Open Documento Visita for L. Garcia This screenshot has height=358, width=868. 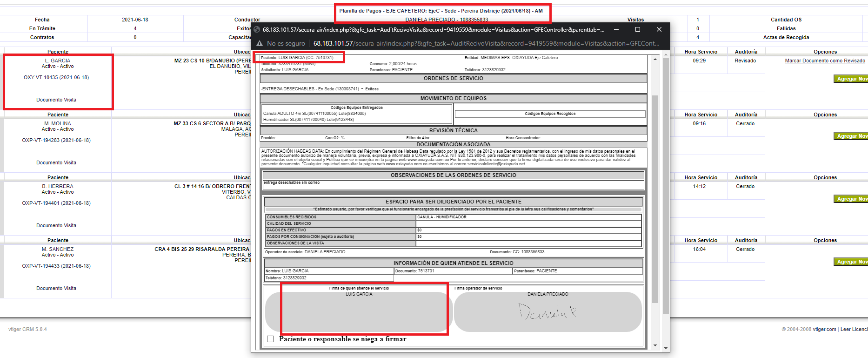(56, 100)
